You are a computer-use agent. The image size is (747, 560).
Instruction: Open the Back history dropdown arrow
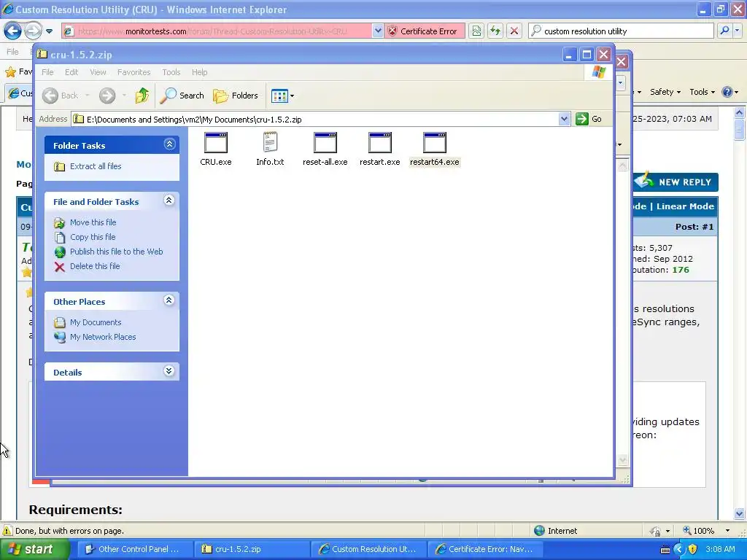88,96
